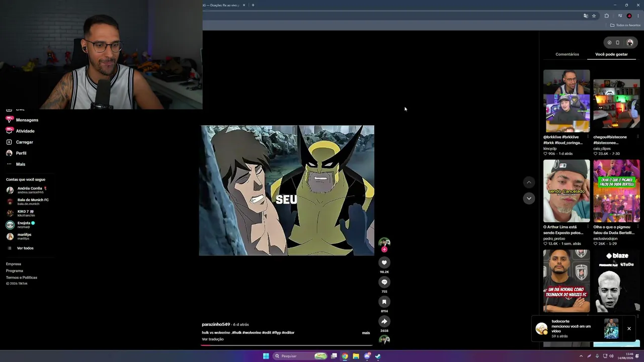
Task: Open Todos os favoritos bookmarks folder
Action: pos(625,25)
